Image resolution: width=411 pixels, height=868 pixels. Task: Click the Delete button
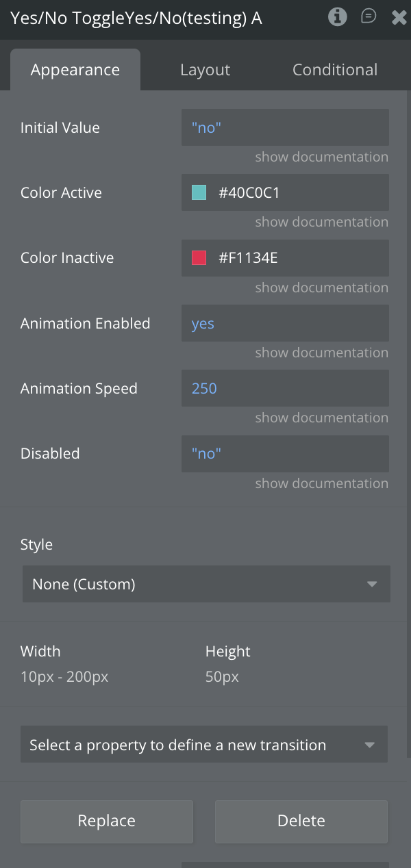click(301, 821)
